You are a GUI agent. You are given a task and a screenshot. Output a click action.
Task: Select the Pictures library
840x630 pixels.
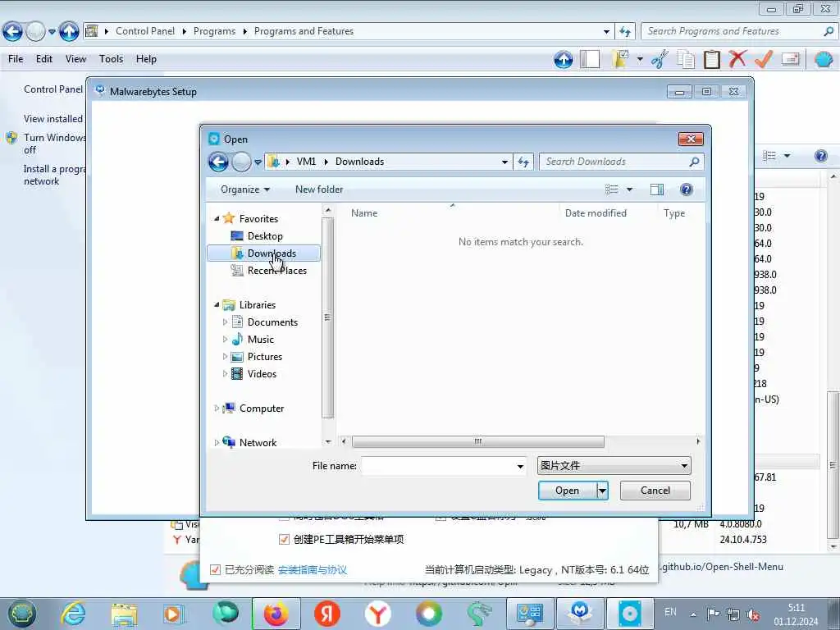click(265, 357)
